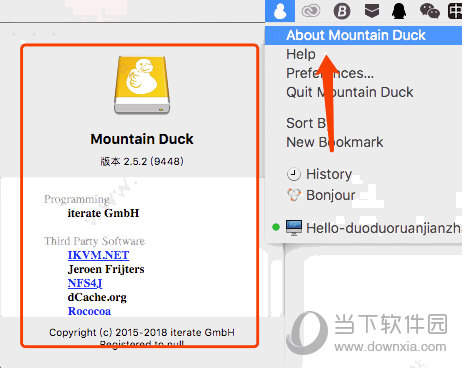Open the IKVM.NET link

coord(98,255)
